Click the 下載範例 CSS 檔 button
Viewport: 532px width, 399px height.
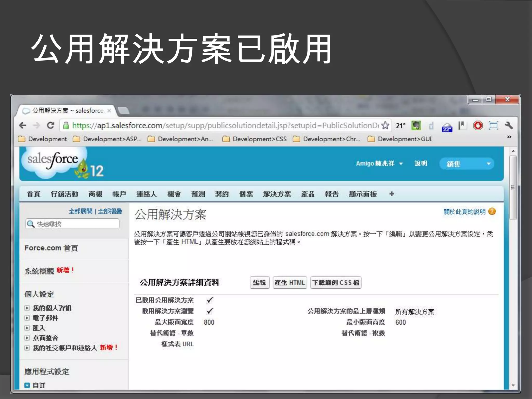[x=336, y=282]
